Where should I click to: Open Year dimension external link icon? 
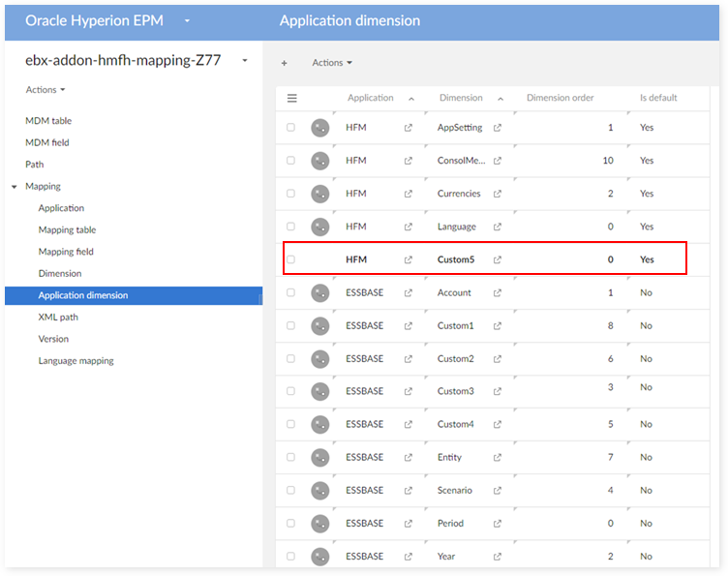click(498, 556)
